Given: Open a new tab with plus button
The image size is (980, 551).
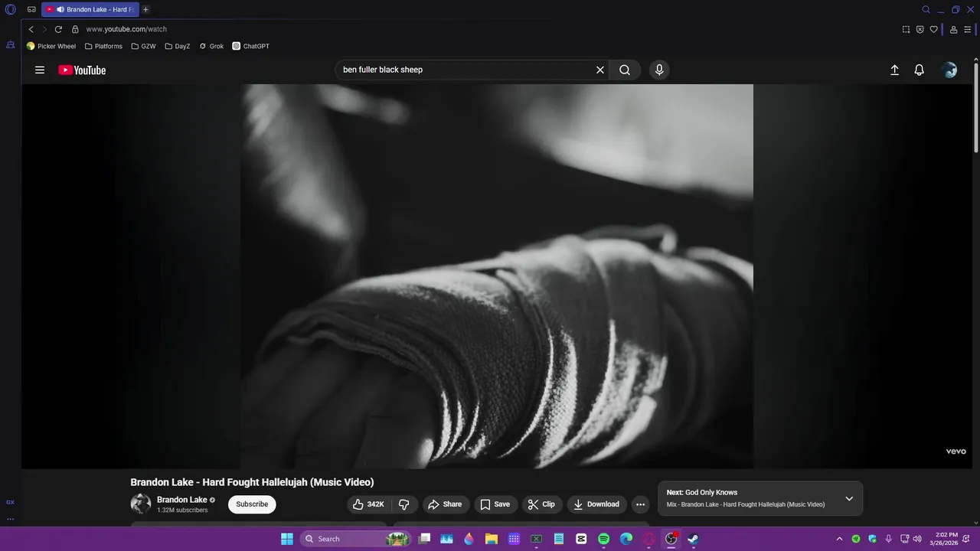Looking at the screenshot, I should coord(145,9).
